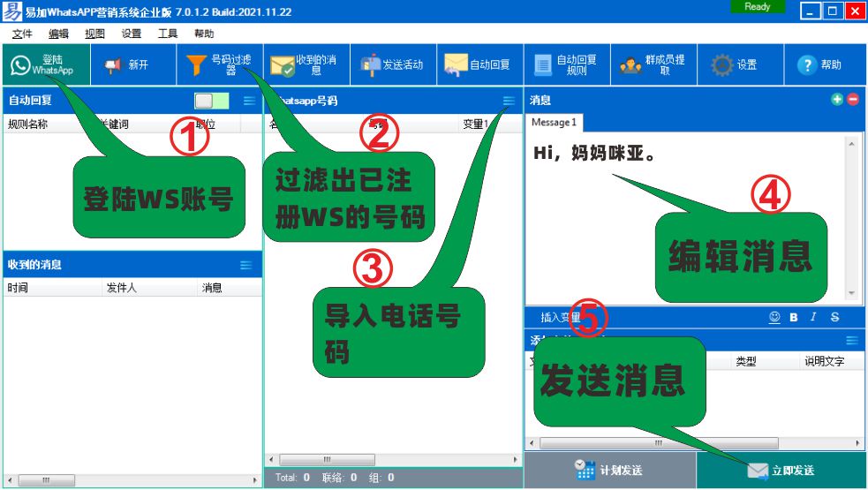This screenshot has height=490, width=868.
Task: Click message editor scroll up arrow
Action: (851, 144)
